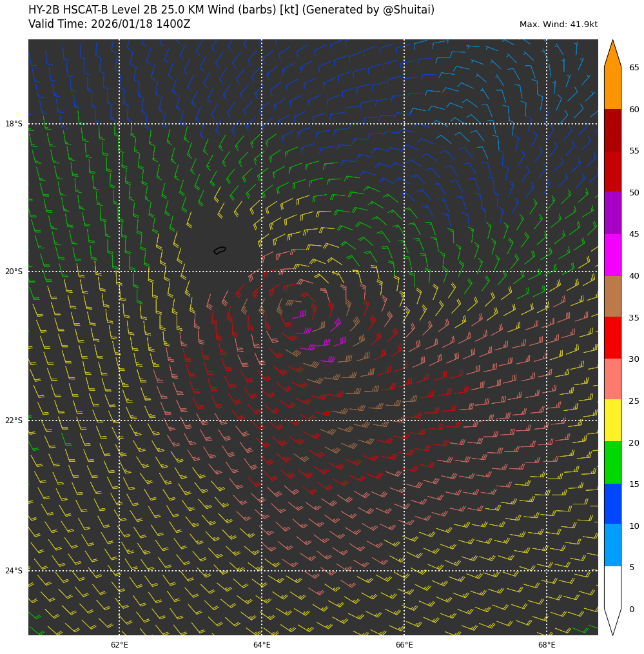Click the colorbar tick label 65
The height and width of the screenshot is (654, 644).
(634, 68)
